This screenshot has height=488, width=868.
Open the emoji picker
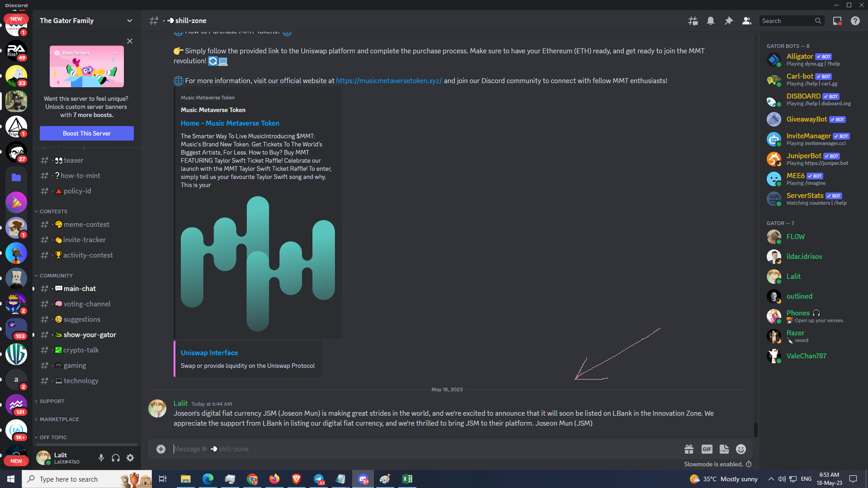(x=741, y=449)
